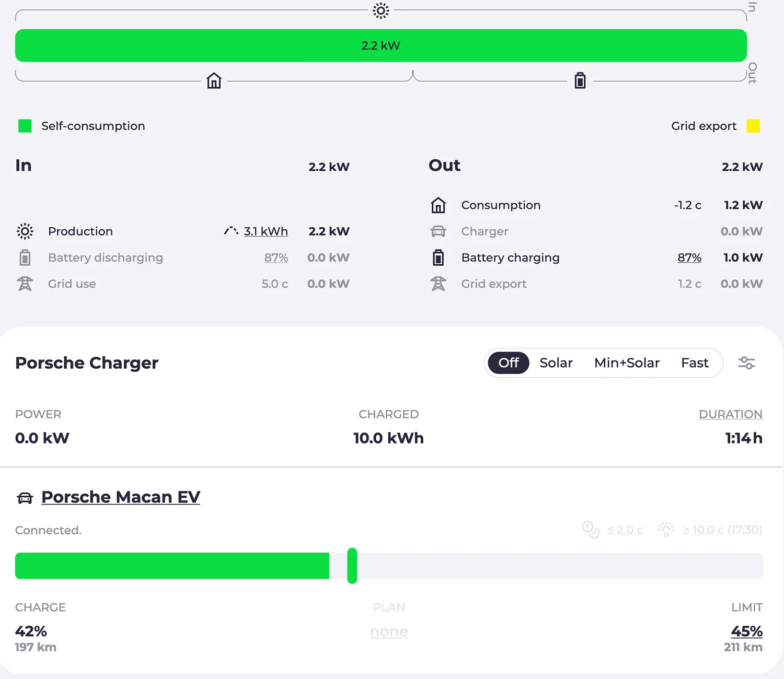
Task: Switch charging mode to Solar
Action: 556,362
